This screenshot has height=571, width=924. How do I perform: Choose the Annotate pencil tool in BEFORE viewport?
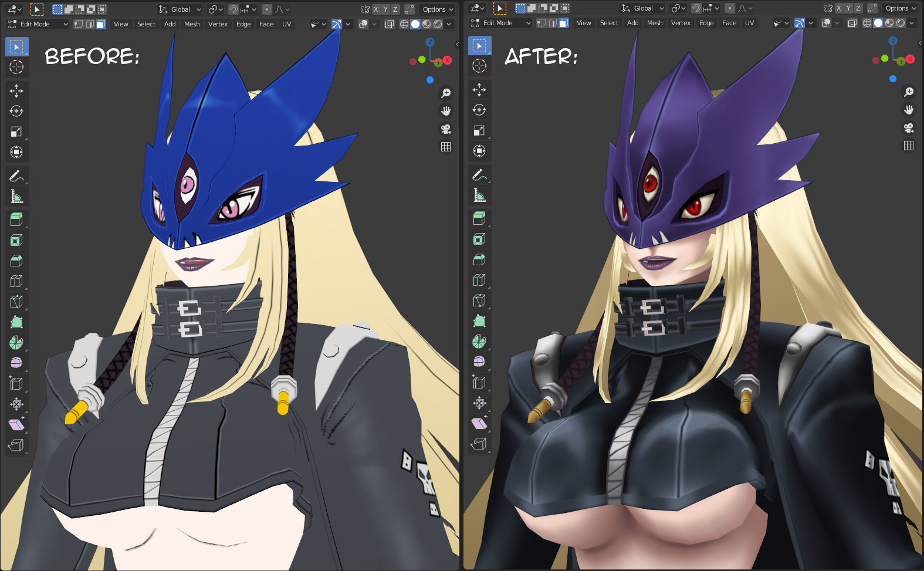click(x=16, y=175)
